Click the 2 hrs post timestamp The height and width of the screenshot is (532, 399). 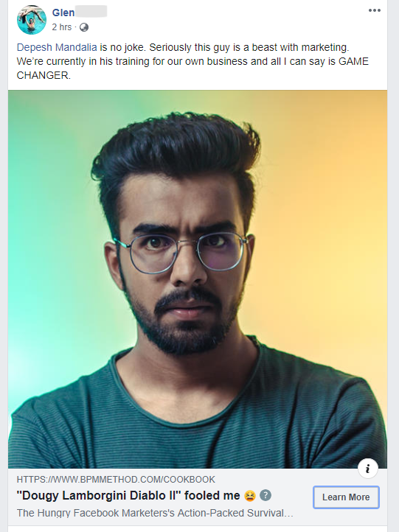61,27
